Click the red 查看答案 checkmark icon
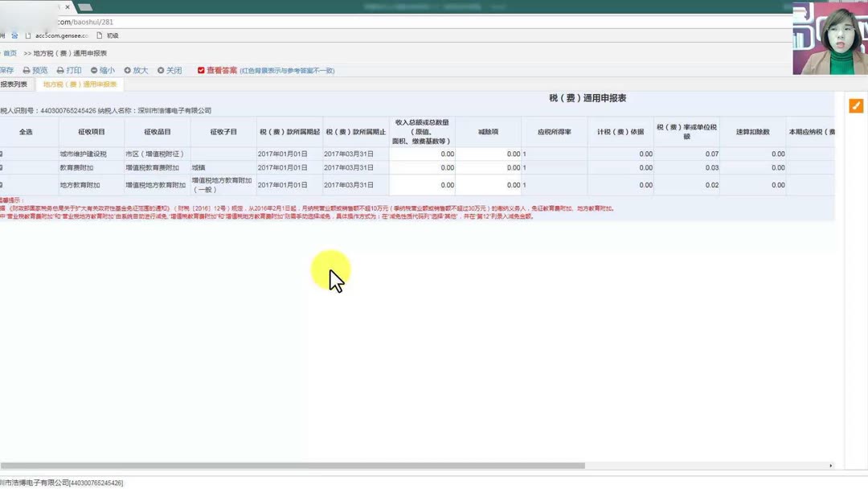 pos(201,70)
